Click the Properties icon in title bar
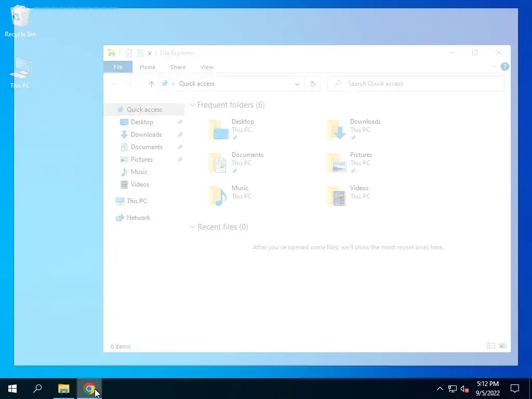 click(129, 53)
